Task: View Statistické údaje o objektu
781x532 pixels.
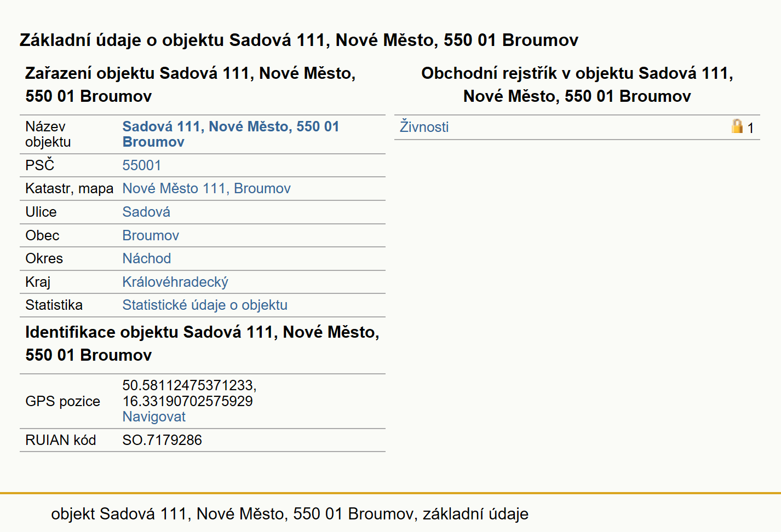Action: click(x=205, y=305)
